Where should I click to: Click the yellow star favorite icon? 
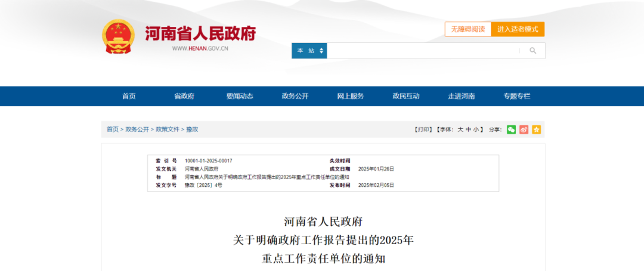click(536, 130)
